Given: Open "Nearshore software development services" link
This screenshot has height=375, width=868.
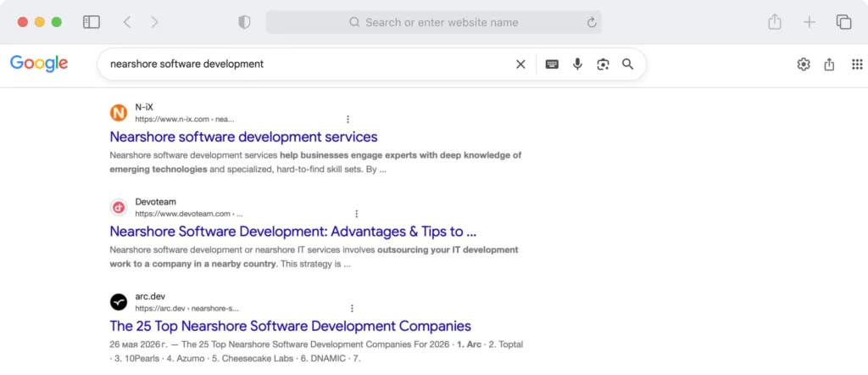Looking at the screenshot, I should (243, 137).
